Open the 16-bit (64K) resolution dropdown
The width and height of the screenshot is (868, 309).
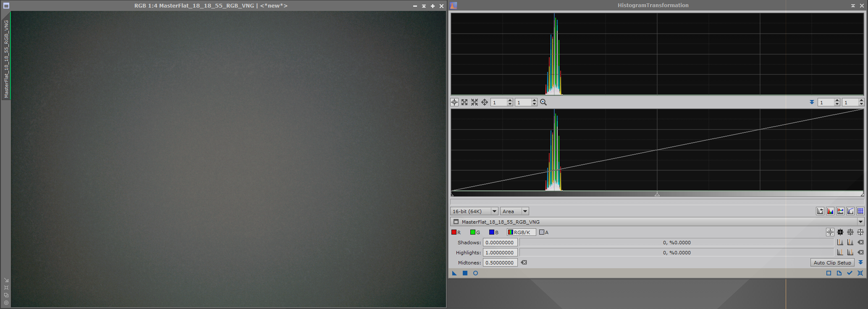(474, 211)
